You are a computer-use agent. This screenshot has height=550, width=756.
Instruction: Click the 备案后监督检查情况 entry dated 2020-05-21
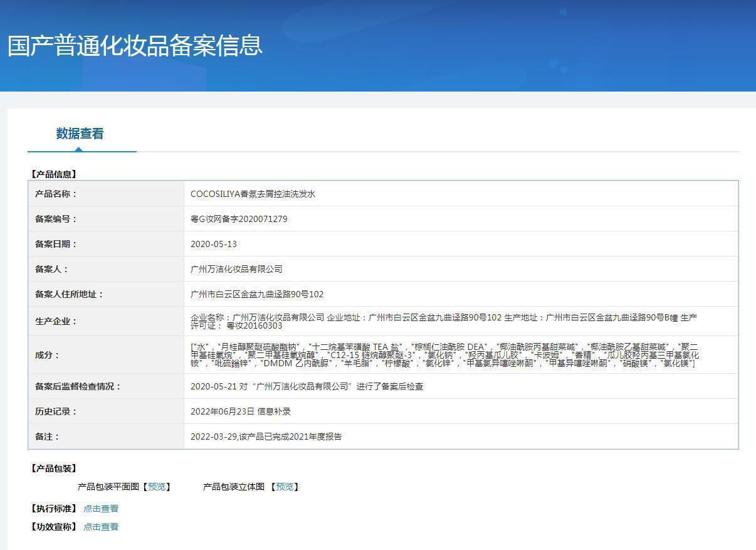tap(307, 386)
